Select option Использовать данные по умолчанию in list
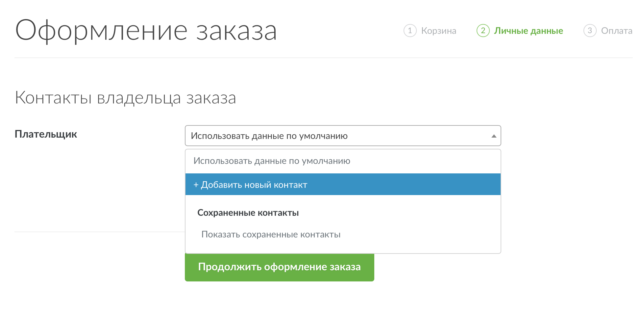644x310 pixels. click(x=343, y=161)
